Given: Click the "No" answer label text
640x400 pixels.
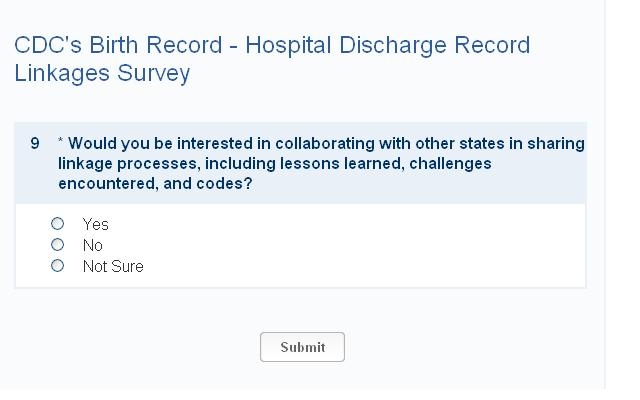Looking at the screenshot, I should 92,245.
